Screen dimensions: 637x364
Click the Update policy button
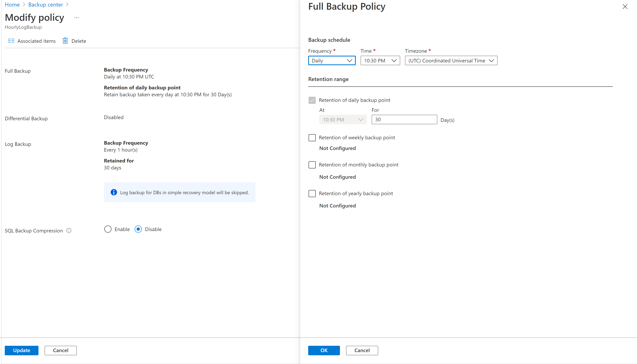click(x=21, y=350)
